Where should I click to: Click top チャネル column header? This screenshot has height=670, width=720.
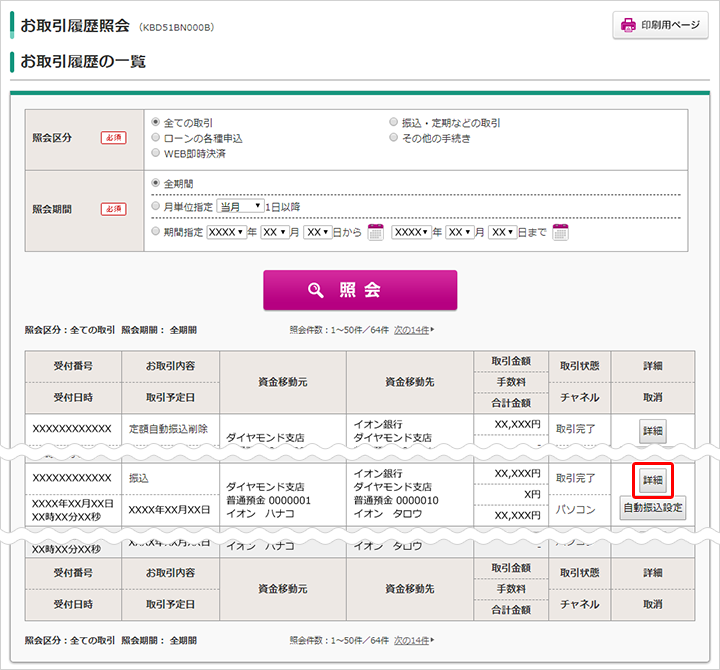(579, 398)
